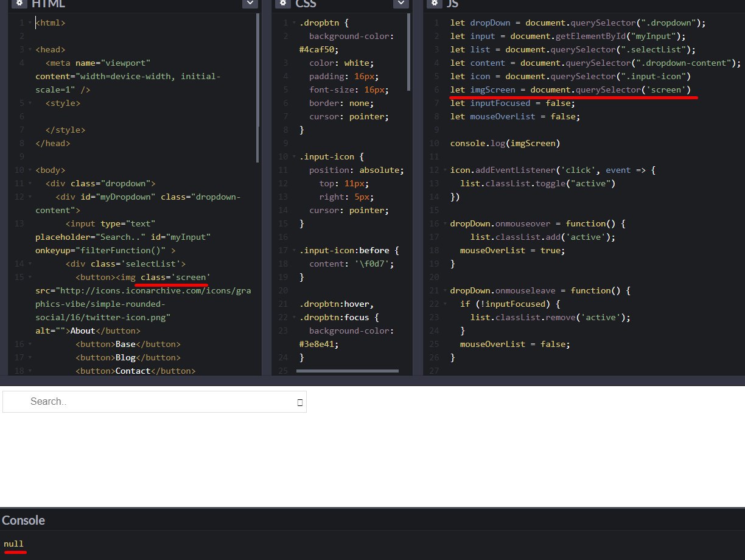
Task: Click the Console panel header
Action: [x=23, y=520]
